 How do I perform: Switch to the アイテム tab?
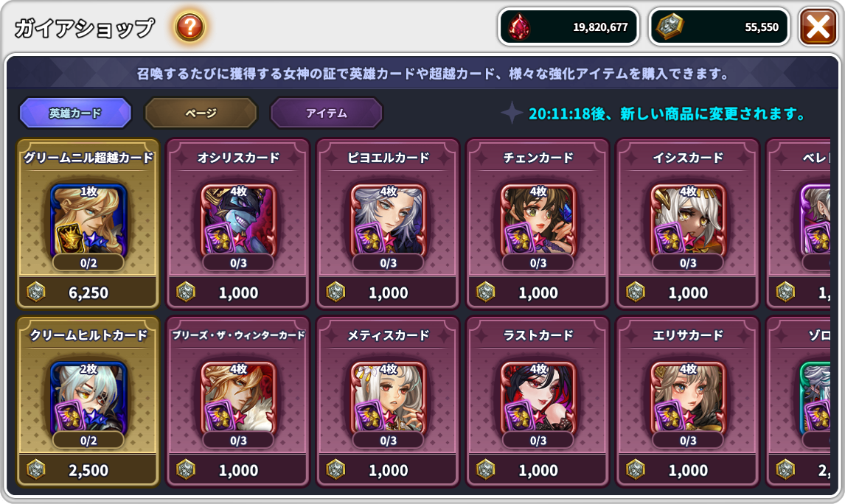pyautogui.click(x=326, y=113)
